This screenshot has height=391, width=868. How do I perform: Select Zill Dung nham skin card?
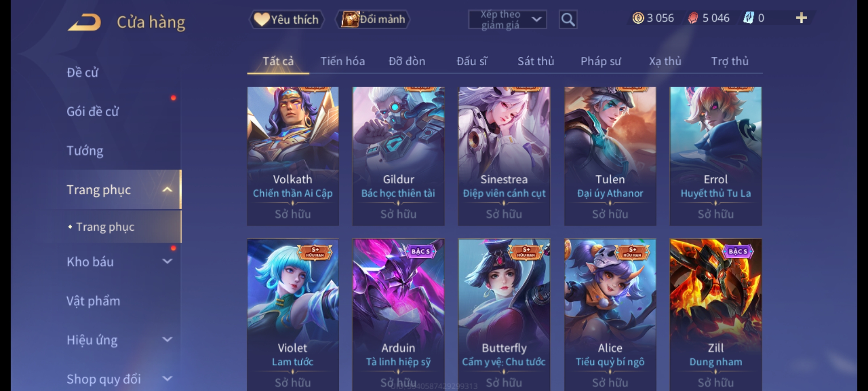coord(716,315)
